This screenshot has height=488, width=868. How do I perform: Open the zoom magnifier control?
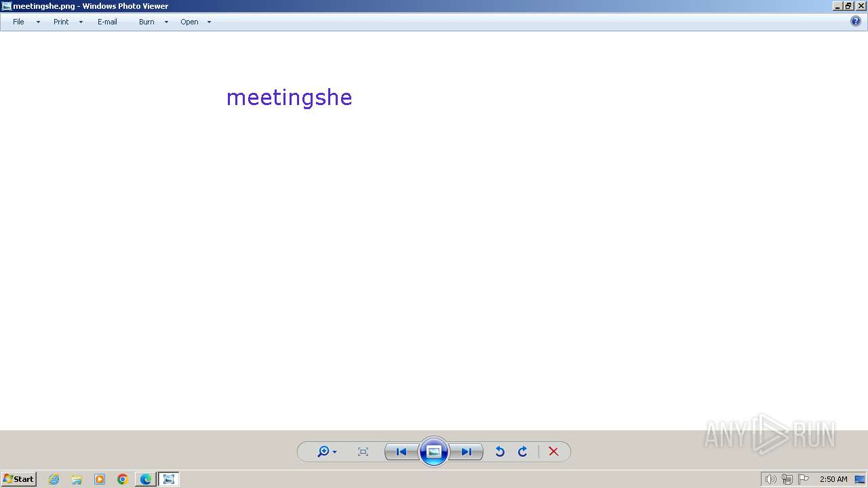327,451
